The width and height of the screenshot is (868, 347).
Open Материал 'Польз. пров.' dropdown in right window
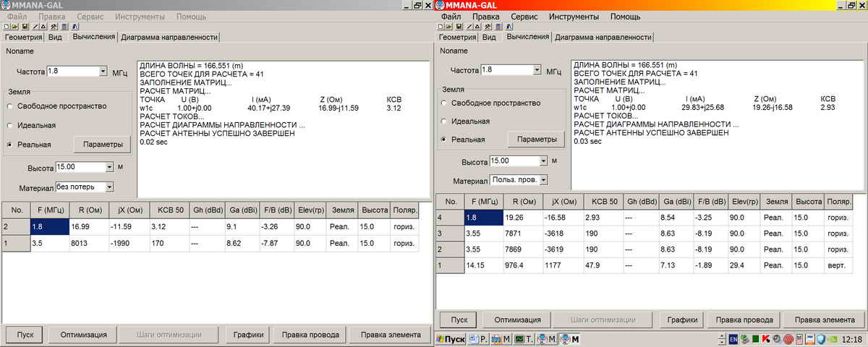[x=543, y=180]
